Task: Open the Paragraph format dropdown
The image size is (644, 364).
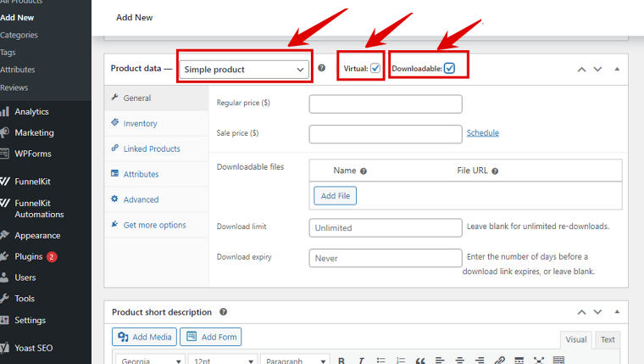Action: [x=295, y=361]
